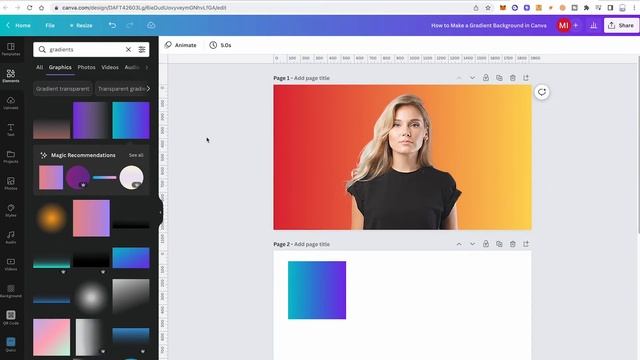Delete Page 1 with the trash icon

(x=513, y=78)
